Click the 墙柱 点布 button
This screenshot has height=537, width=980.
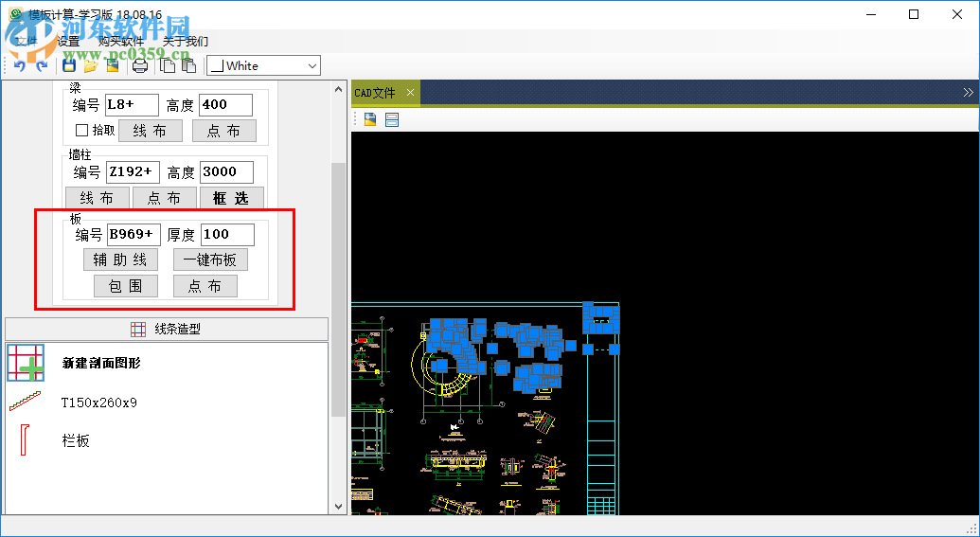(165, 198)
